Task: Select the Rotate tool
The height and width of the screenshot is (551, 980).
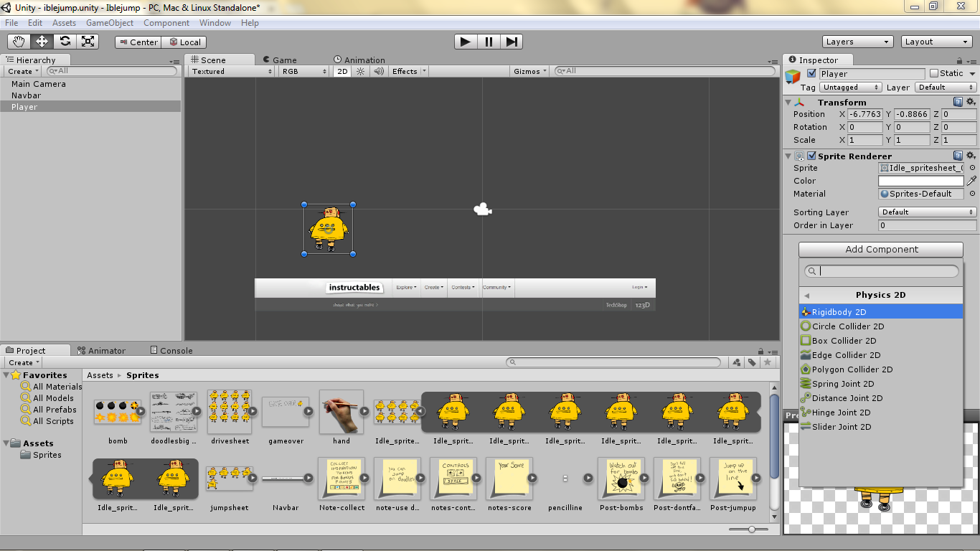Action: coord(65,42)
